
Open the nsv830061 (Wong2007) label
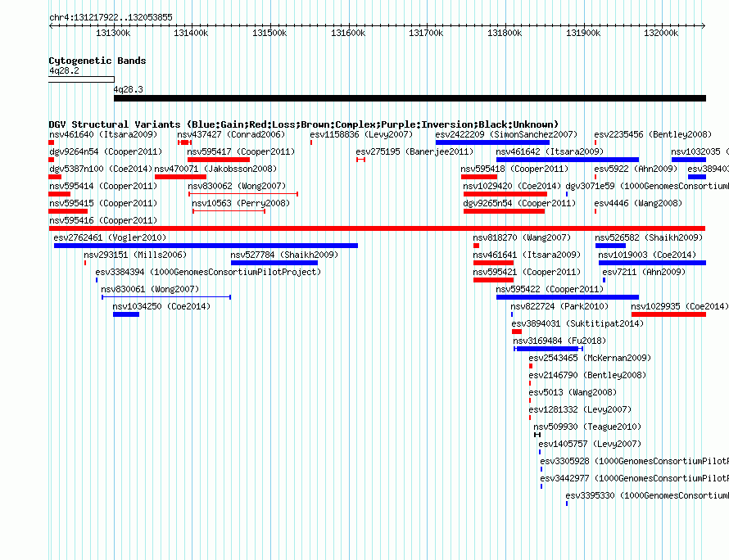pyautogui.click(x=150, y=289)
